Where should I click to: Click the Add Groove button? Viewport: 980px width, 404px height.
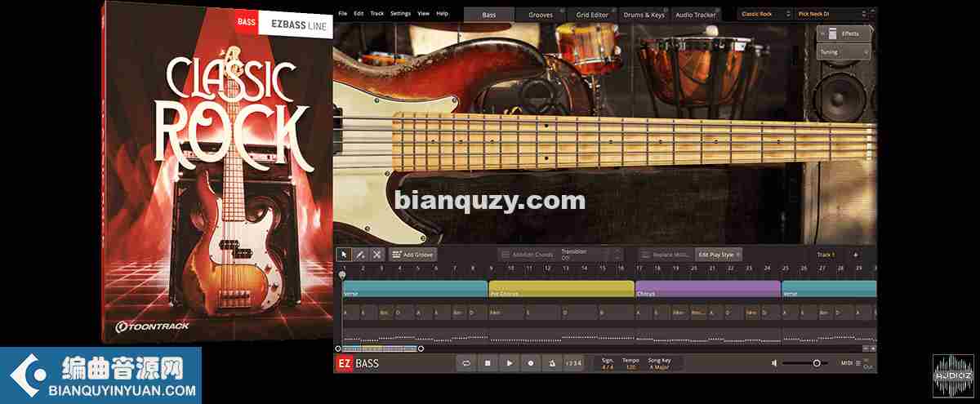tap(412, 255)
